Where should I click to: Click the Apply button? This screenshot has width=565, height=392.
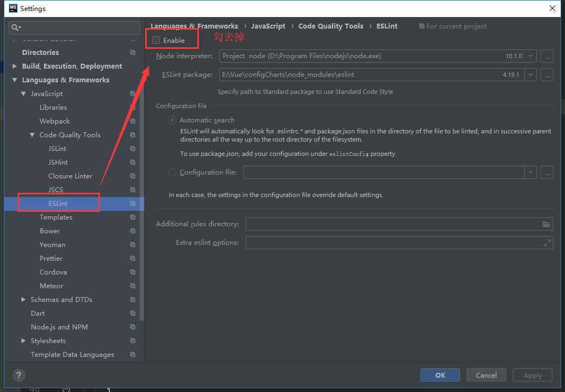pyautogui.click(x=533, y=375)
